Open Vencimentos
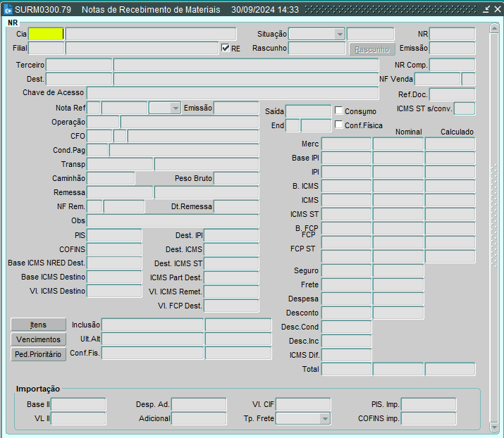The width and height of the screenshot is (504, 438). point(38,339)
